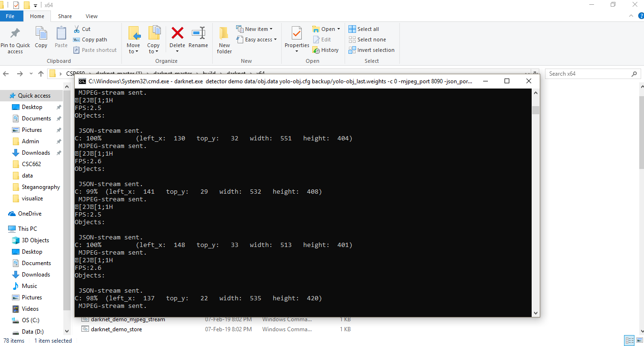Open the CSC662 folder in sidebar
Viewport: 644px width, 346px height.
point(31,164)
